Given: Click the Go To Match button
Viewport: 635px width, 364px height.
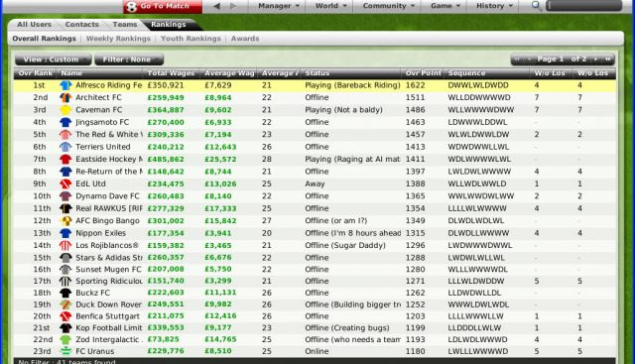Looking at the screenshot, I should (163, 7).
